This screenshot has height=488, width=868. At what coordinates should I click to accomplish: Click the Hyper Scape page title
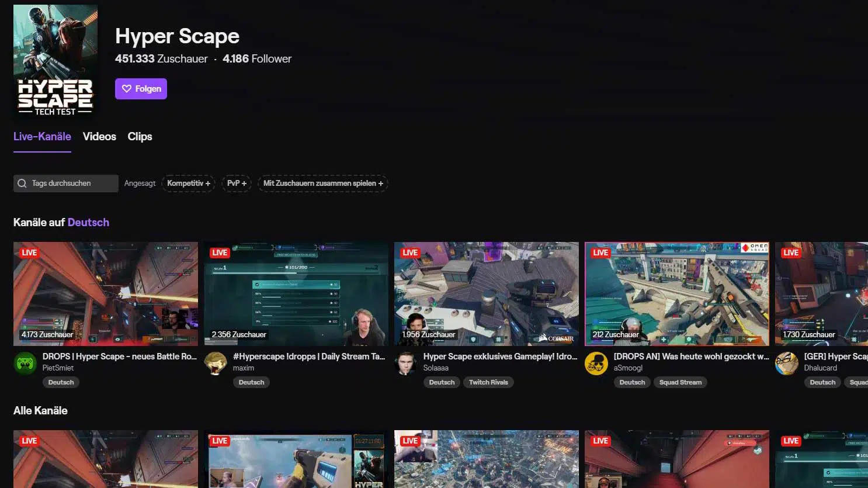click(177, 36)
